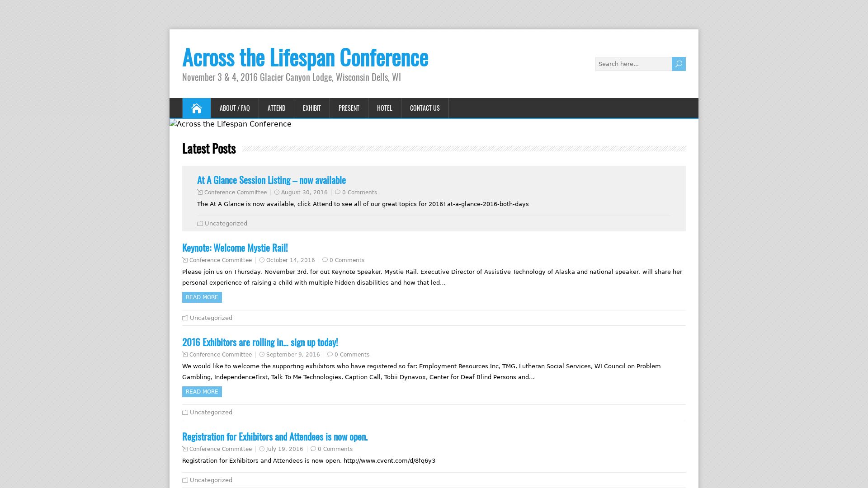Click comment bubble icon on Keynote post
This screenshot has height=488, width=868.
[x=325, y=260]
